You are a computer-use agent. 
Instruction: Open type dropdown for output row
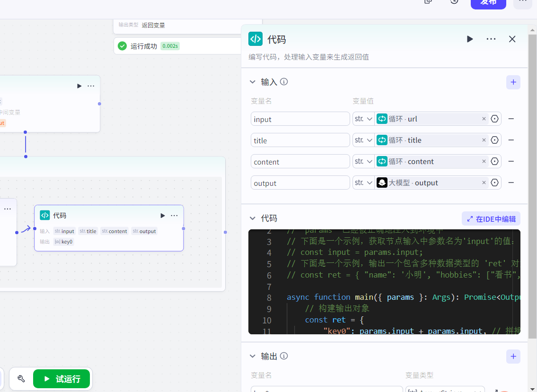(363, 183)
